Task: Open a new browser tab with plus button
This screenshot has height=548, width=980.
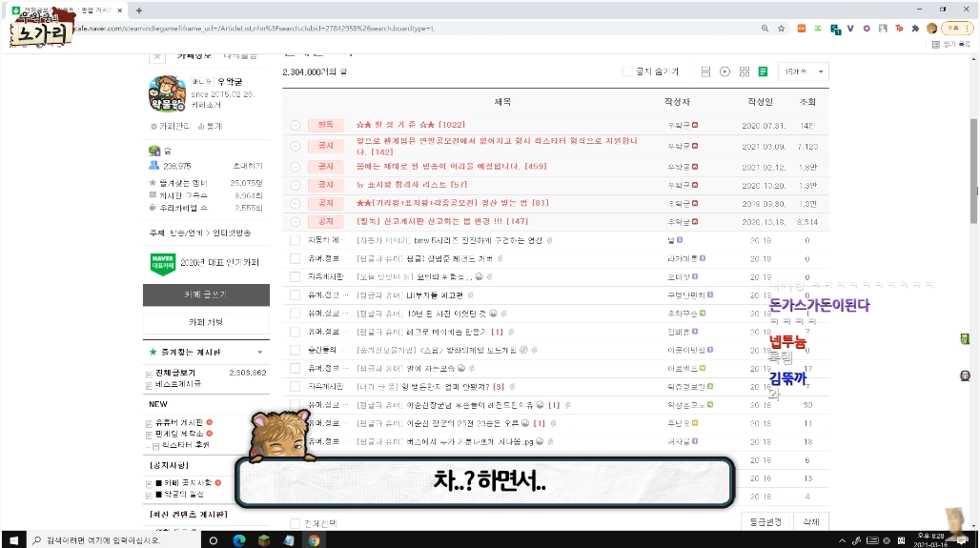Action: point(139,10)
